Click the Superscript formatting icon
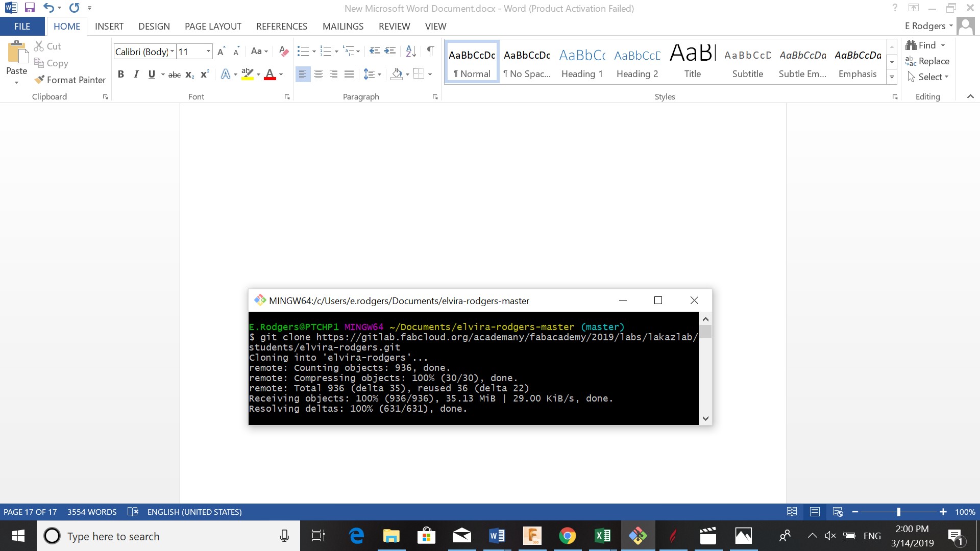 205,74
